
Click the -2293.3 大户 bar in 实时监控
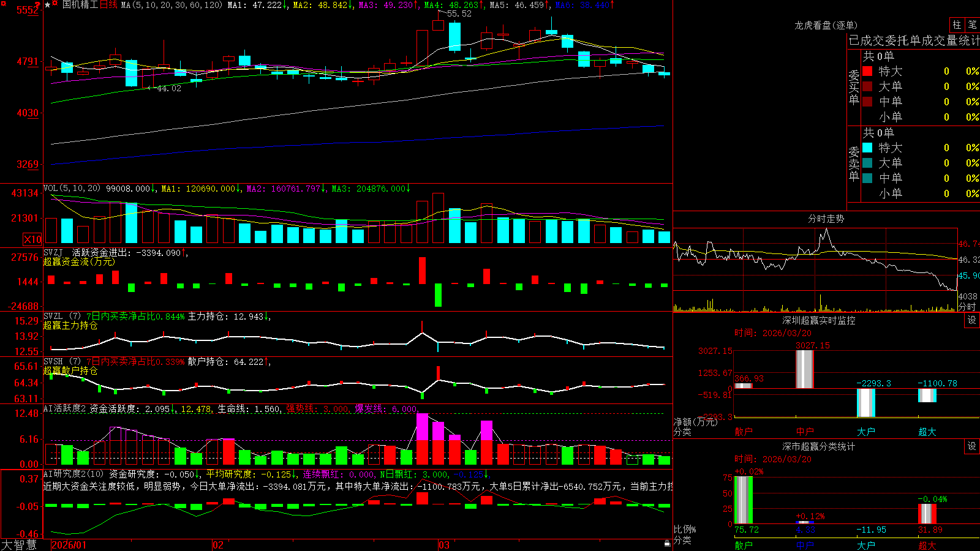click(866, 403)
